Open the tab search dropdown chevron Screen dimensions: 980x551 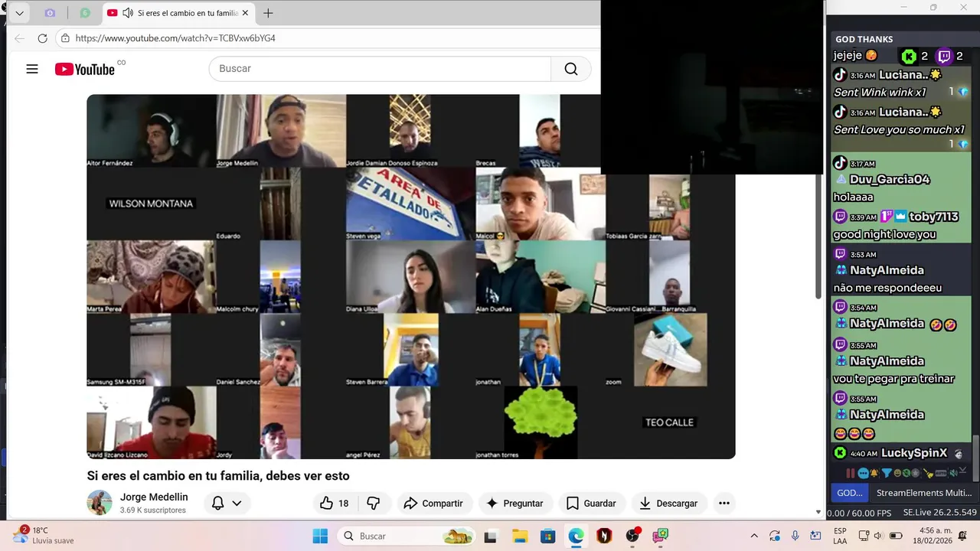pyautogui.click(x=20, y=13)
